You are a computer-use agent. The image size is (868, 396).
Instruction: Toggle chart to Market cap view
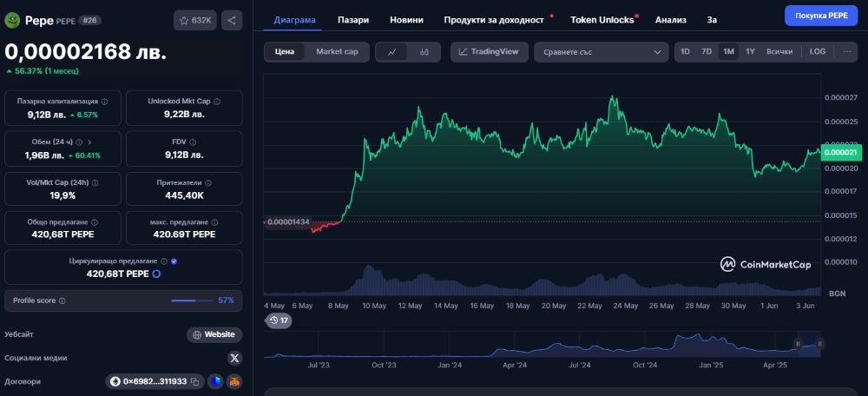pyautogui.click(x=336, y=52)
